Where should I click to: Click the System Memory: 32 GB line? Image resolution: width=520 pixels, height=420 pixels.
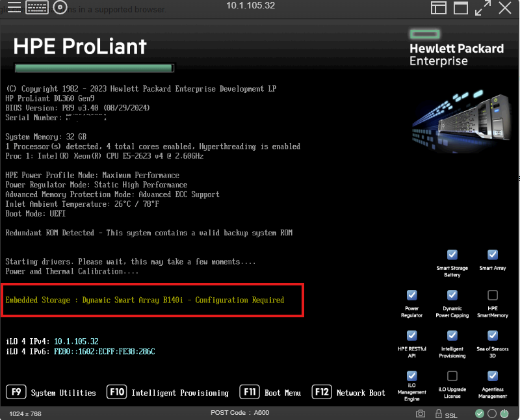pos(45,137)
